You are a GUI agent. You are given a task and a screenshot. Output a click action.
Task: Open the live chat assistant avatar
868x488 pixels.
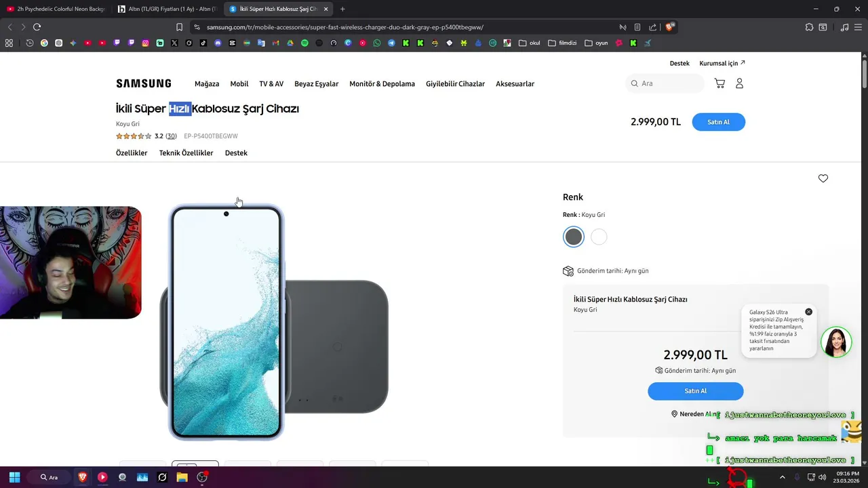(x=836, y=342)
